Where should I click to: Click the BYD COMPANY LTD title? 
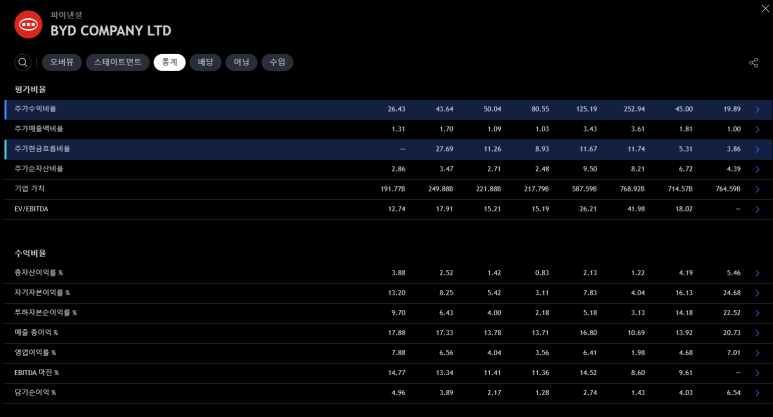111,31
